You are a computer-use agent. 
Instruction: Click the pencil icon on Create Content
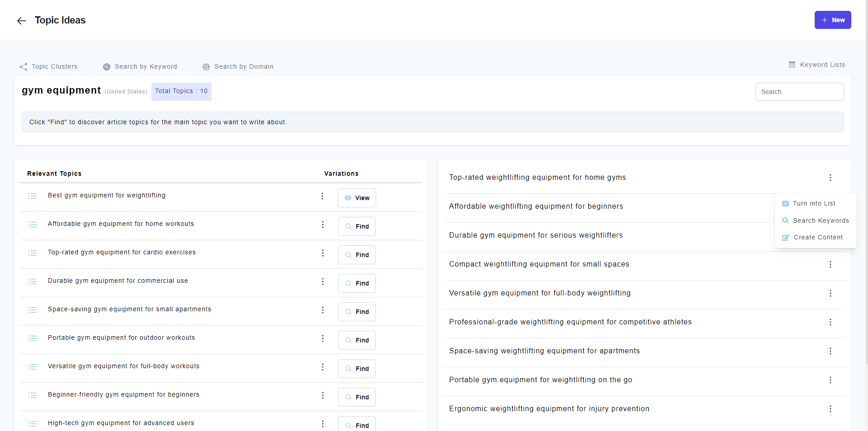point(786,238)
